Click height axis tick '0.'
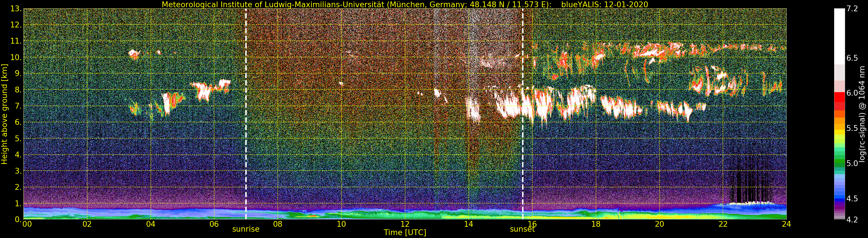 click(x=18, y=220)
